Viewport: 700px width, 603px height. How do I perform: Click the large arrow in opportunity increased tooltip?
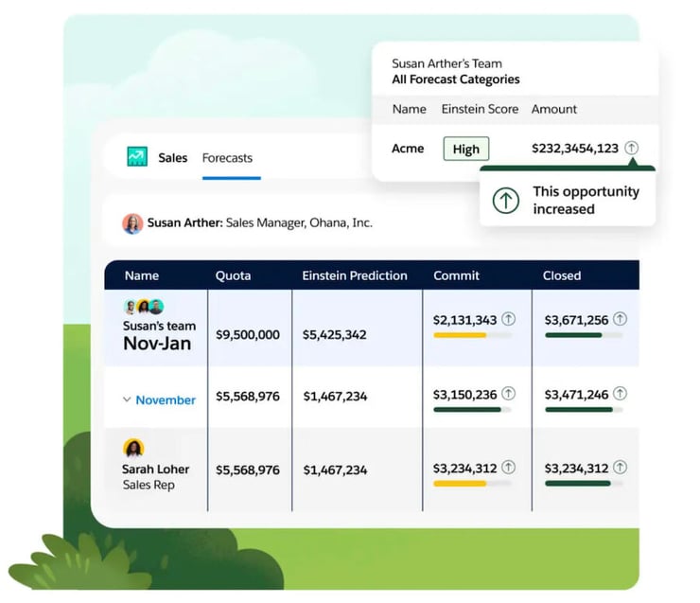pos(507,200)
